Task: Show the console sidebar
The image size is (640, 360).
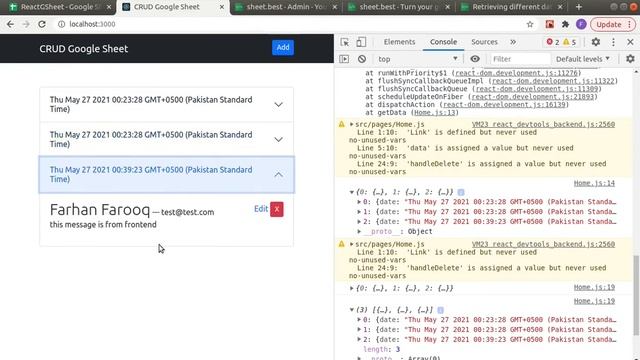Action: pos(344,59)
